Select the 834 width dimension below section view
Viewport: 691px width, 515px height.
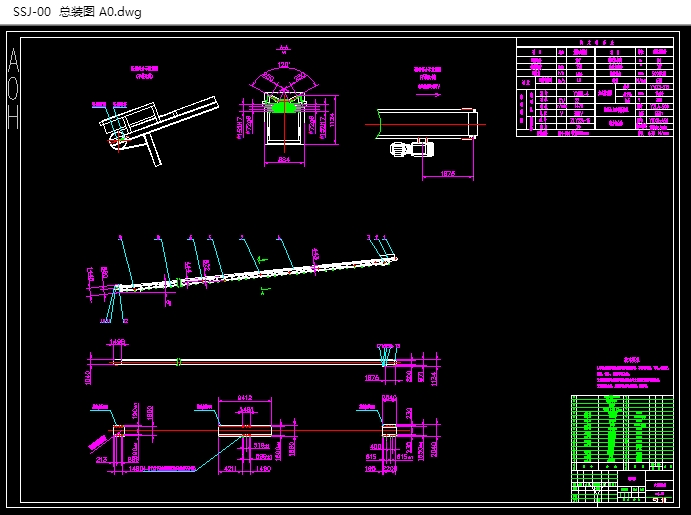click(x=284, y=160)
